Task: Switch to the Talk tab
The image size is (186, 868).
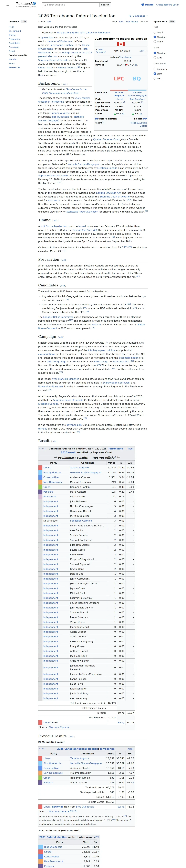Action: 49,22
